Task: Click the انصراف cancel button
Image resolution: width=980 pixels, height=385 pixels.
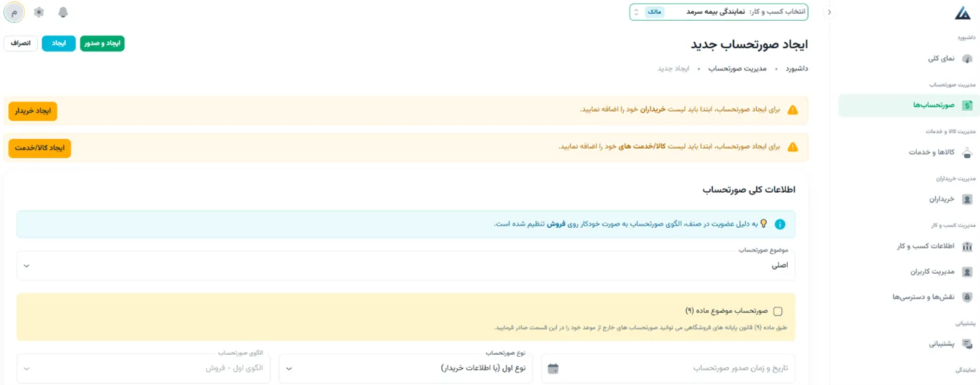Action: [x=21, y=43]
